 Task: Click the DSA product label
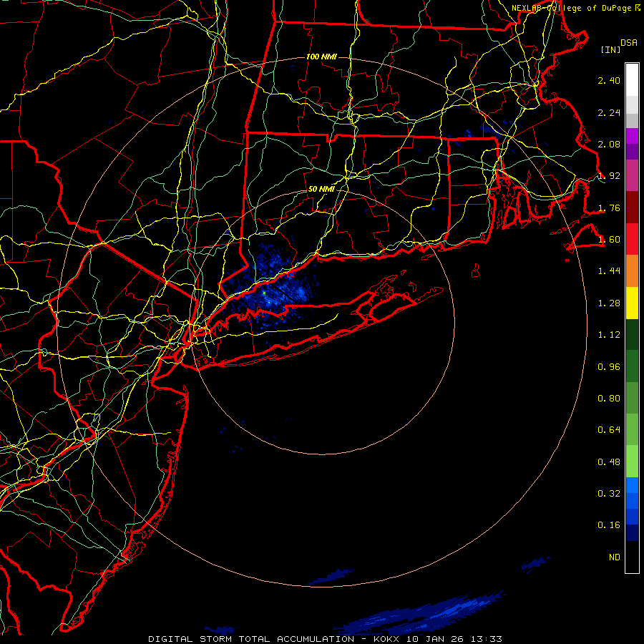point(629,43)
